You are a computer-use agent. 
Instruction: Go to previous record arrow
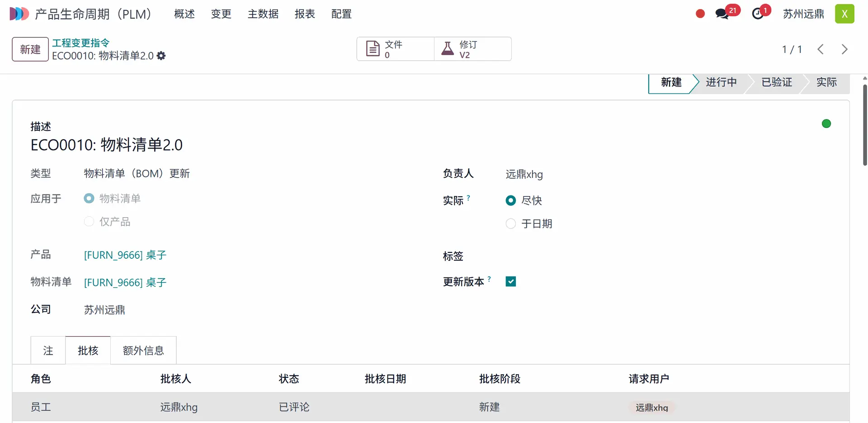(821, 49)
